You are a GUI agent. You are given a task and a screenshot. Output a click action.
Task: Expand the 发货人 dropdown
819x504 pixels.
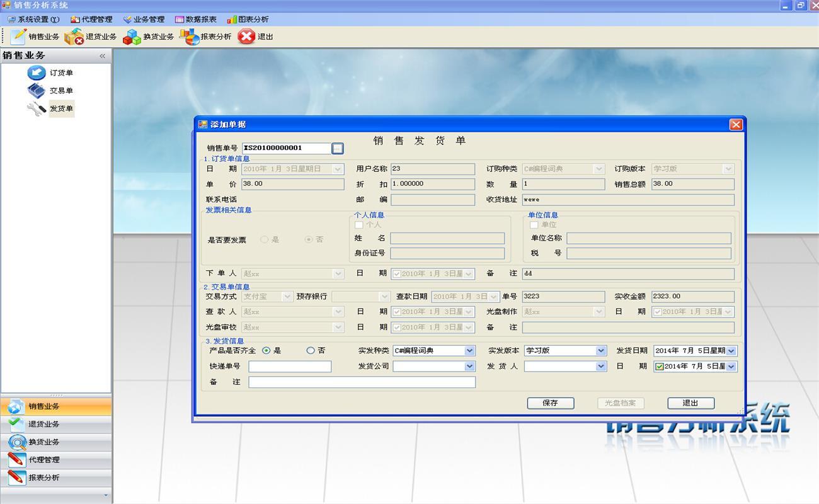(x=601, y=366)
